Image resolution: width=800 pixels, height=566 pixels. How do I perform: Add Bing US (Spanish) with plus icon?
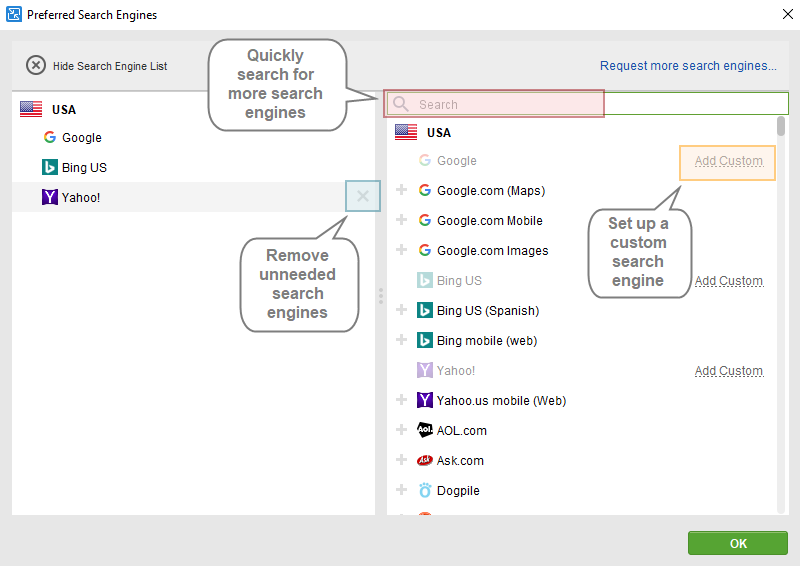(x=402, y=310)
